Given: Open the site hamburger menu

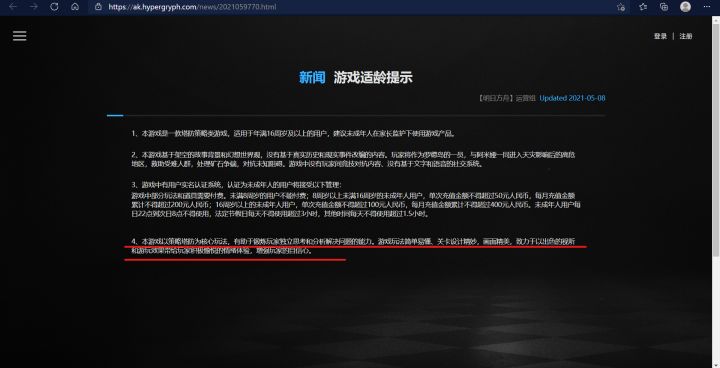Looking at the screenshot, I should click(x=19, y=36).
